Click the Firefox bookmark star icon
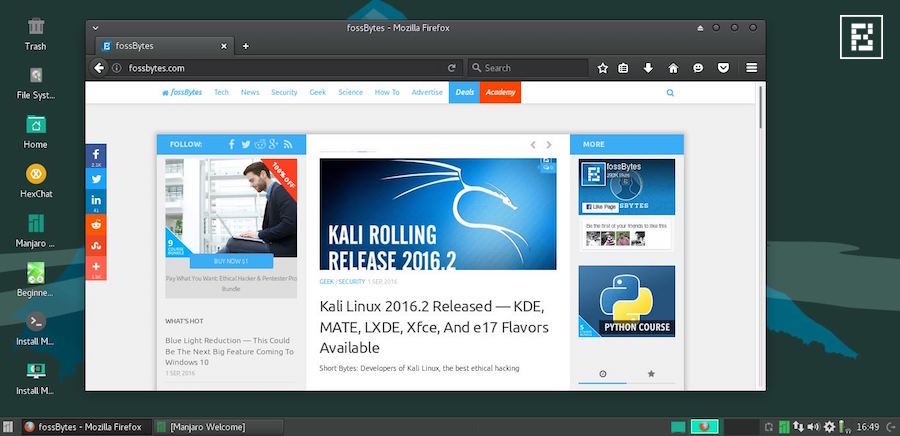The height and width of the screenshot is (436, 900). click(603, 68)
